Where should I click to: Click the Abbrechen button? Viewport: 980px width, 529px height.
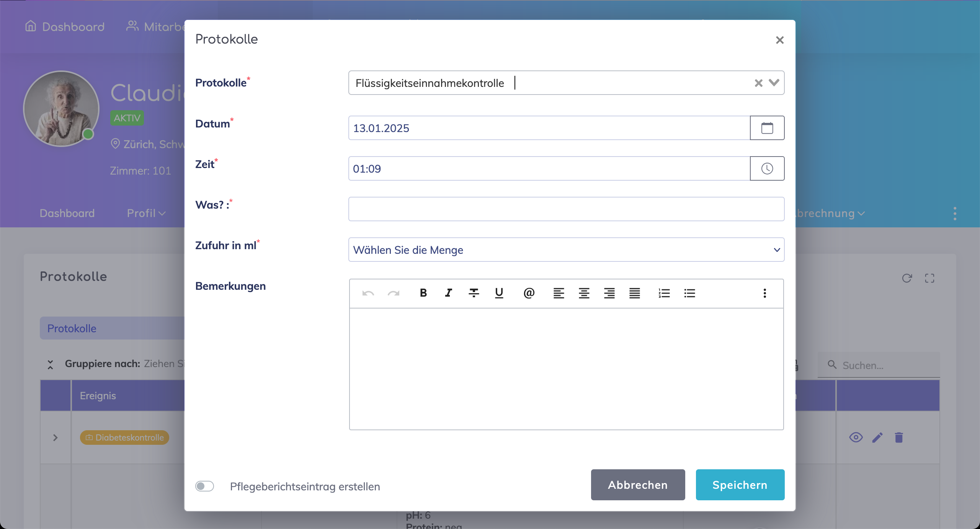(637, 485)
